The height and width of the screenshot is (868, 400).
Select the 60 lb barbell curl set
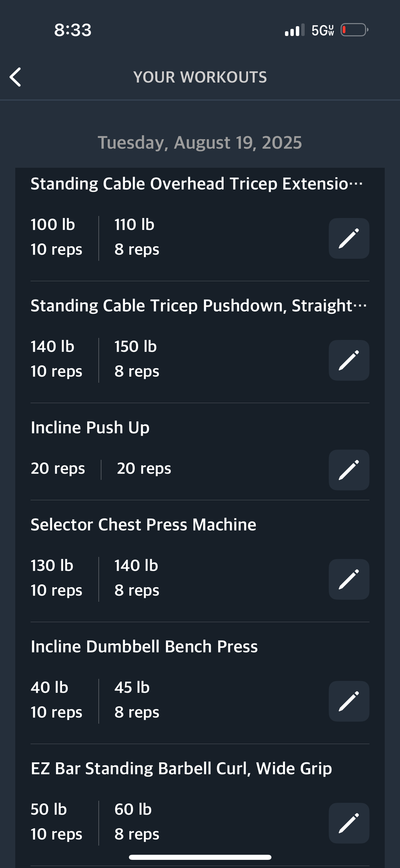tap(137, 821)
